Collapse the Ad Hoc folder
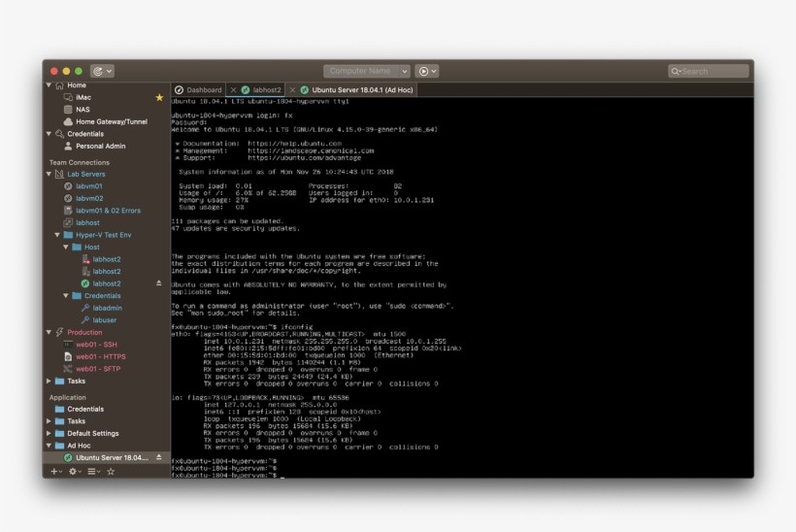This screenshot has height=532, width=796. tap(49, 446)
